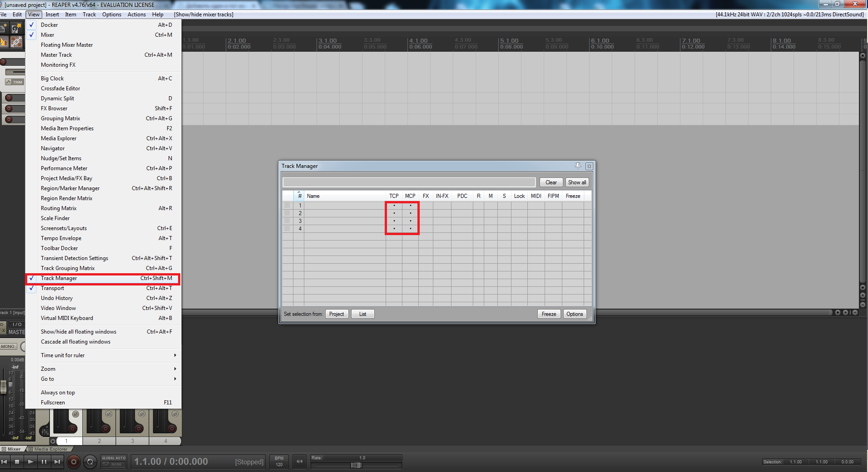
Task: Pause playback with the Pause button
Action: click(x=44, y=462)
